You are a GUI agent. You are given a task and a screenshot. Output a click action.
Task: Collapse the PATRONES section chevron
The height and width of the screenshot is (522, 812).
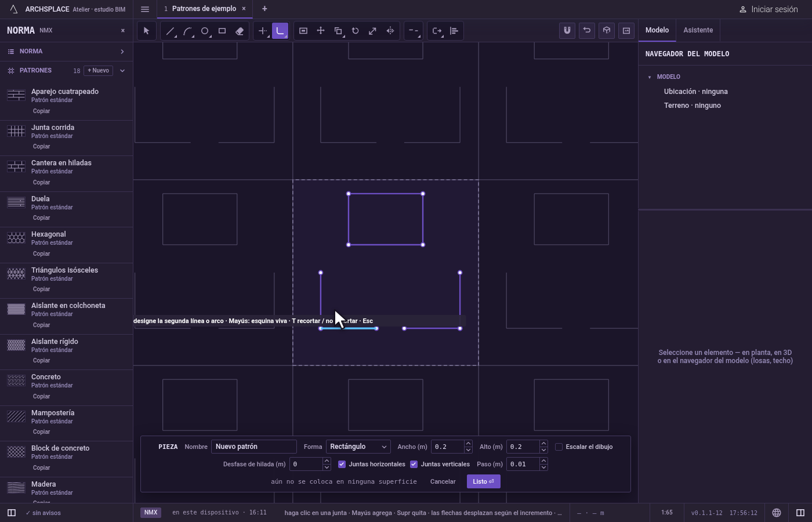(122, 71)
